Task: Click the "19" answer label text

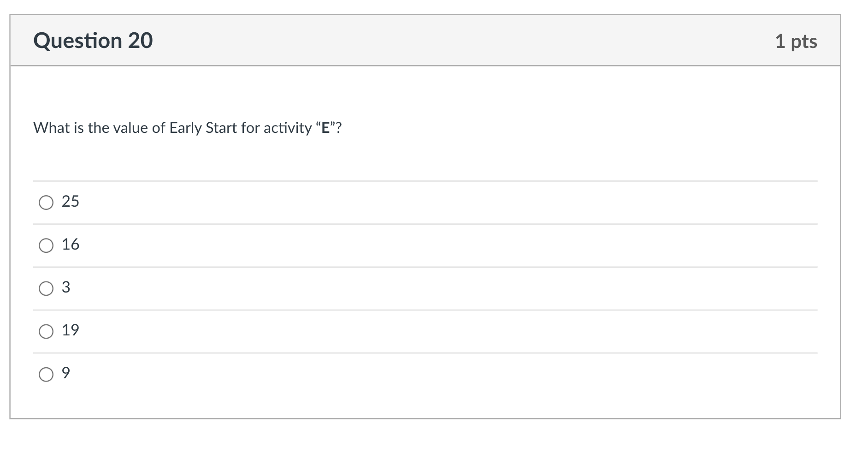Action: pyautogui.click(x=71, y=330)
